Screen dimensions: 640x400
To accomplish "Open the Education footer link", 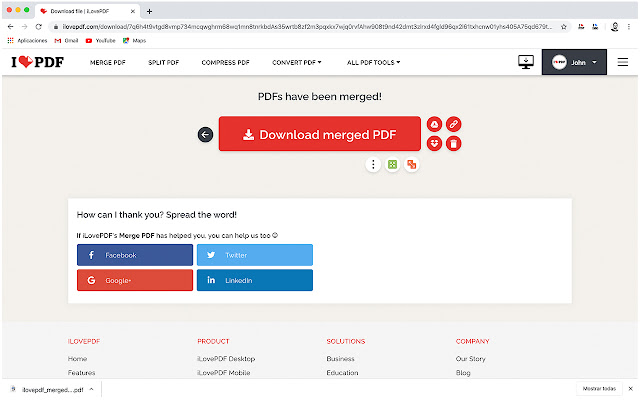I will [x=342, y=373].
